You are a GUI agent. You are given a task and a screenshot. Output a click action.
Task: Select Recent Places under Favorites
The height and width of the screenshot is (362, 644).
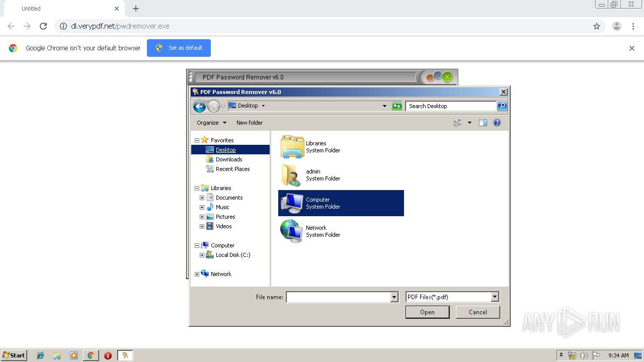(x=232, y=169)
